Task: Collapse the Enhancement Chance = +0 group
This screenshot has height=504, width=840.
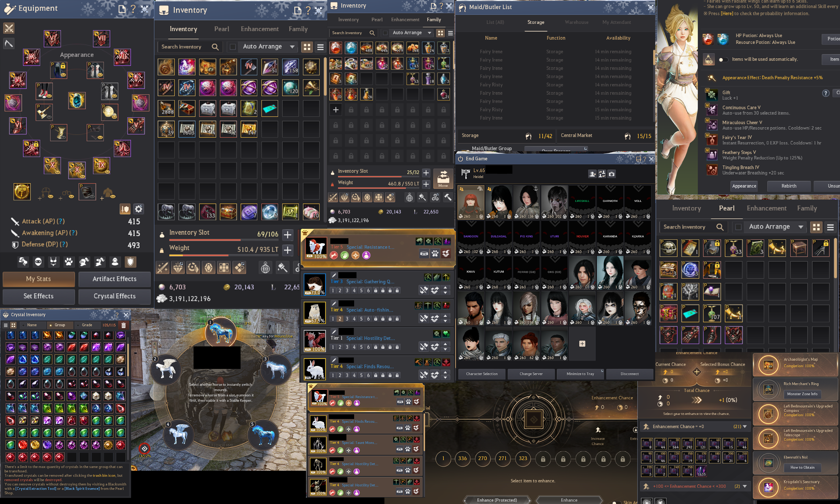Action: click(x=745, y=426)
